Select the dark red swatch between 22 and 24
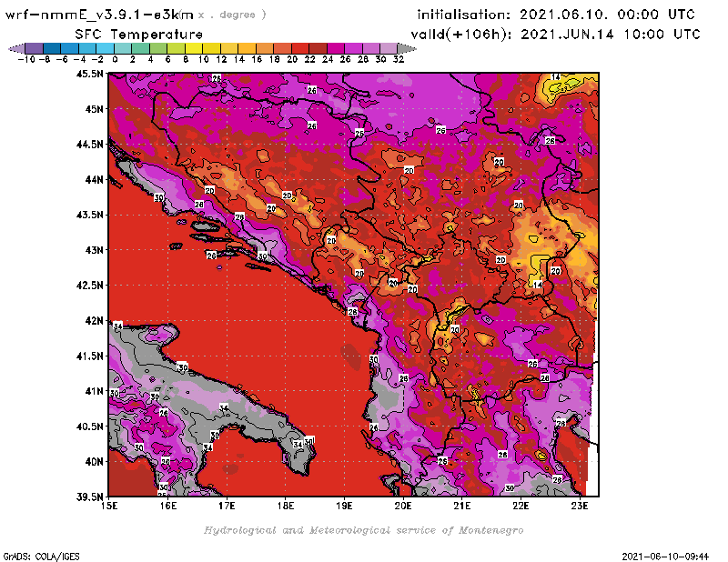The height and width of the screenshot is (562, 728). click(x=318, y=48)
